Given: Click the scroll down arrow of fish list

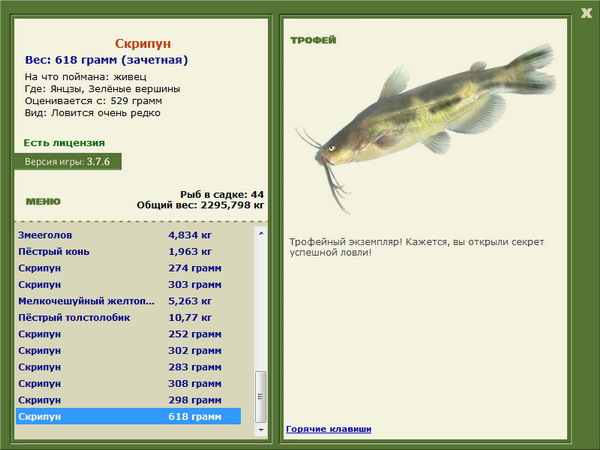Looking at the screenshot, I should click(261, 430).
